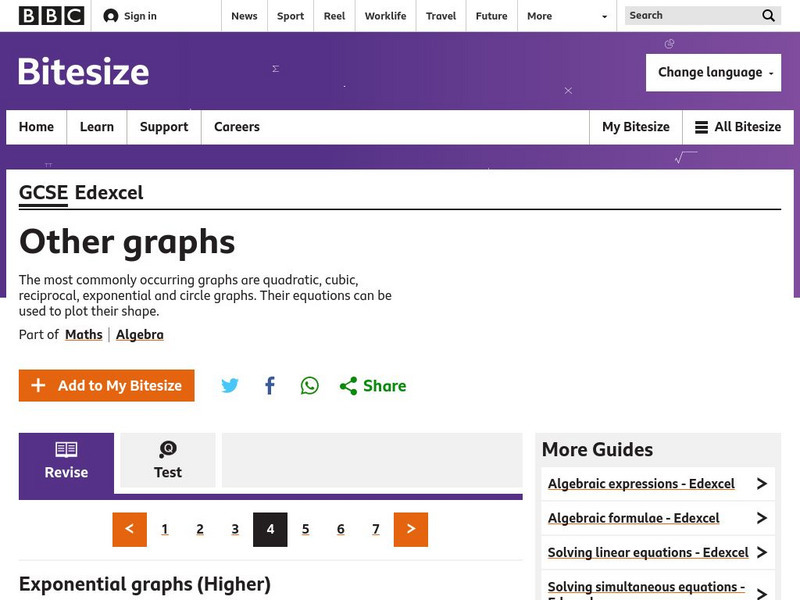Expand the More menu in BBC navigation

click(567, 16)
